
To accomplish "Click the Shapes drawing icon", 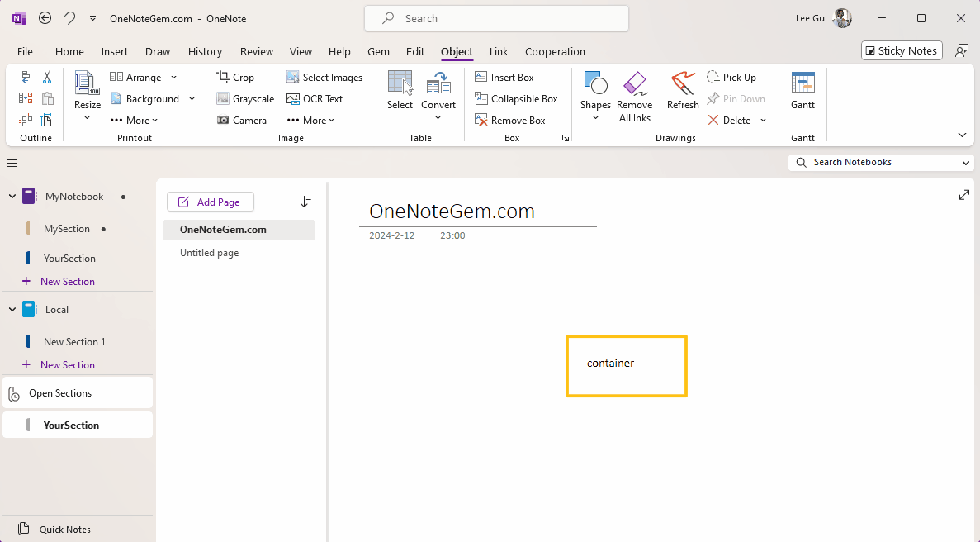I will pyautogui.click(x=595, y=83).
